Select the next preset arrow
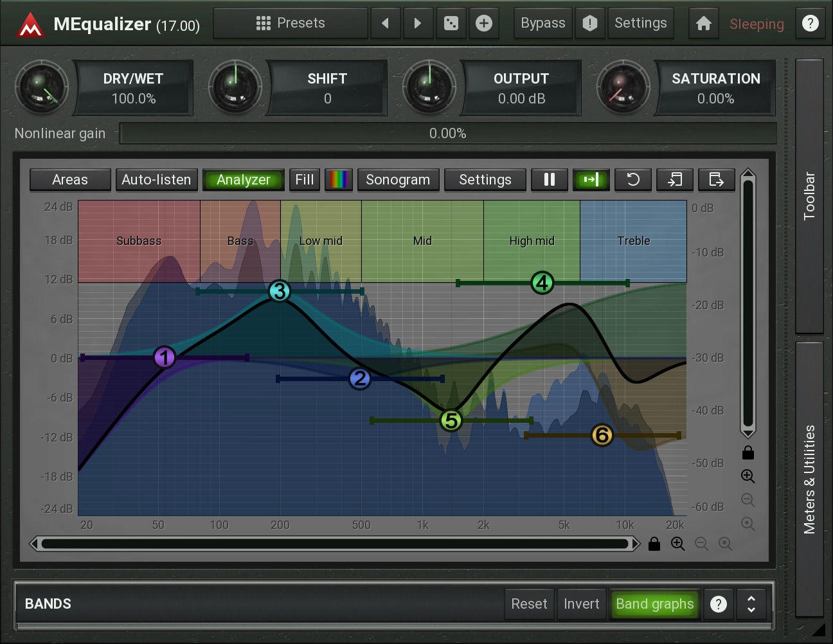 tap(418, 24)
